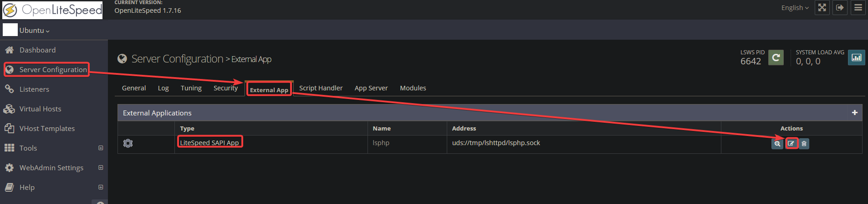Screen dimensions: 868x204
Task: Open Server Configuration in sidebar
Action: point(53,69)
